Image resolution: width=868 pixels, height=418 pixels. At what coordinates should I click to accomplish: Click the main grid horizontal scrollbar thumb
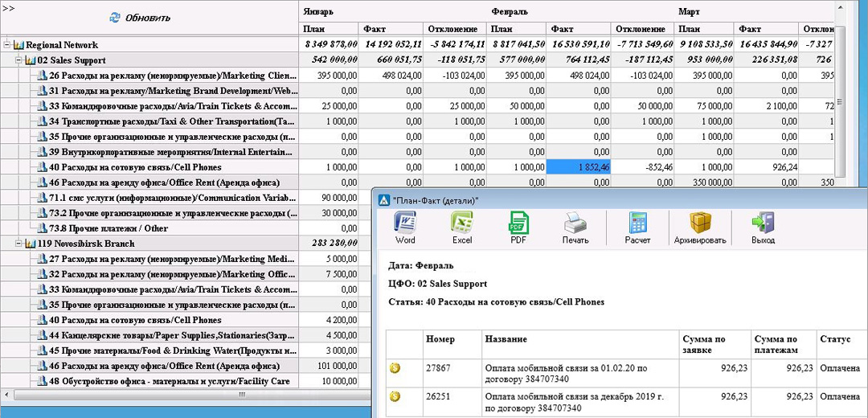241,394
